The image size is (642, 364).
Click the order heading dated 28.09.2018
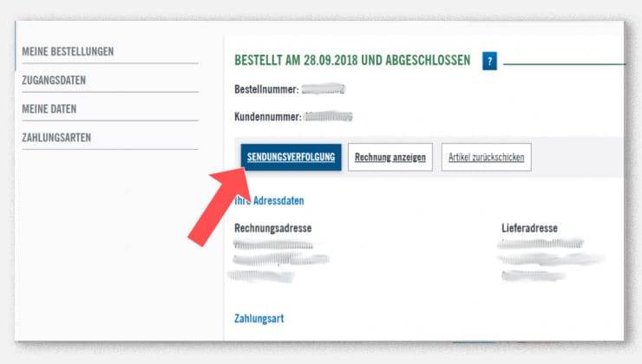(x=352, y=61)
